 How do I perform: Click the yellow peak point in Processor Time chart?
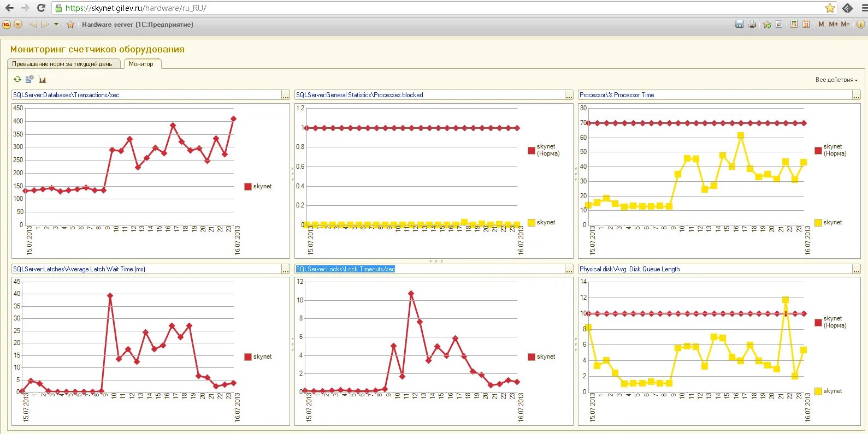click(x=741, y=135)
